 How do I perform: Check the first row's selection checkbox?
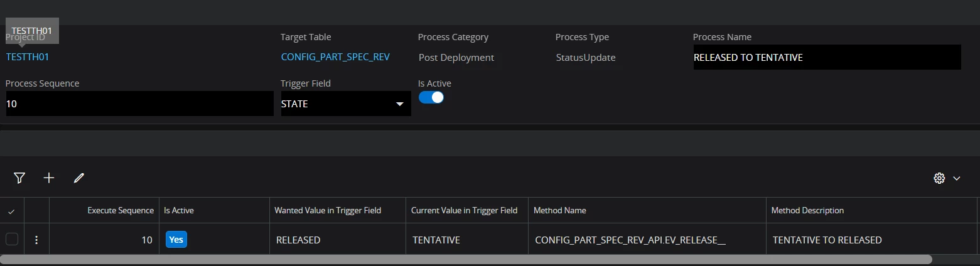pos(12,239)
